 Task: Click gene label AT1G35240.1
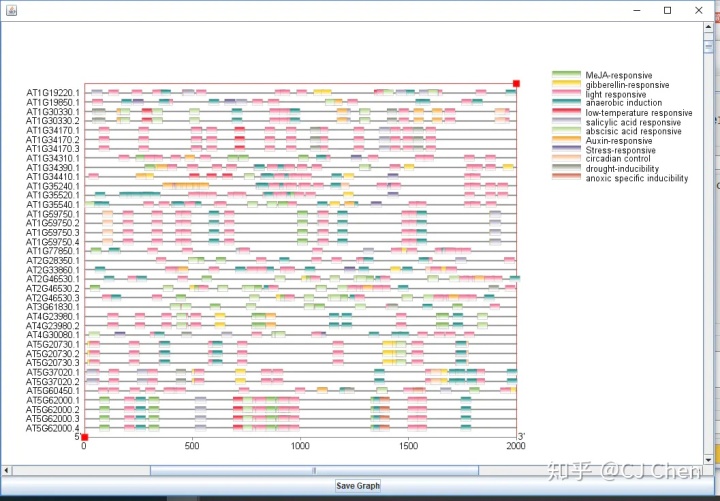(53, 186)
